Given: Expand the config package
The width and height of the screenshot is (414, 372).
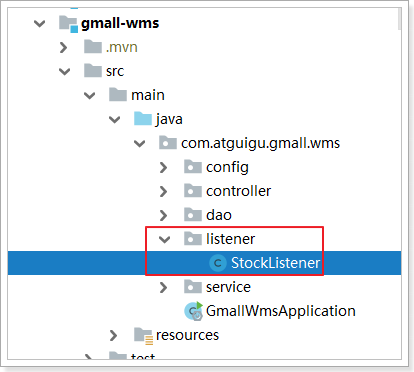Looking at the screenshot, I should pyautogui.click(x=163, y=168).
